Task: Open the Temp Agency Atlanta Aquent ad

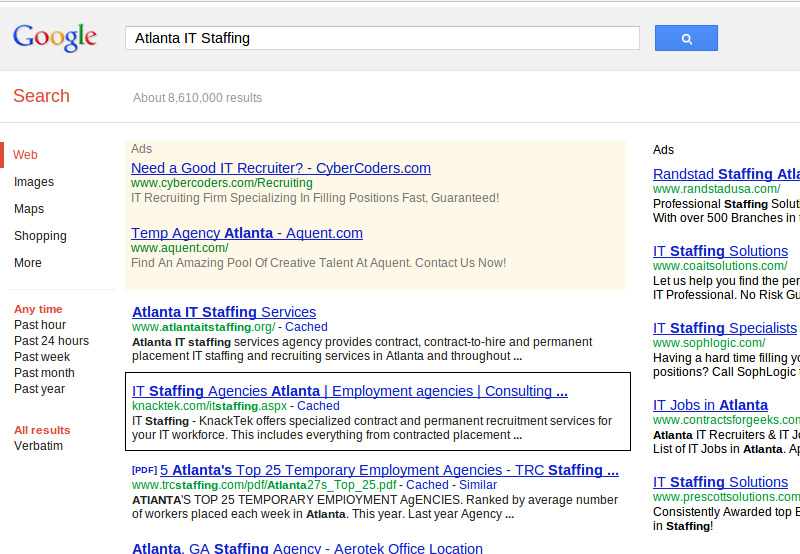Action: pyautogui.click(x=247, y=233)
